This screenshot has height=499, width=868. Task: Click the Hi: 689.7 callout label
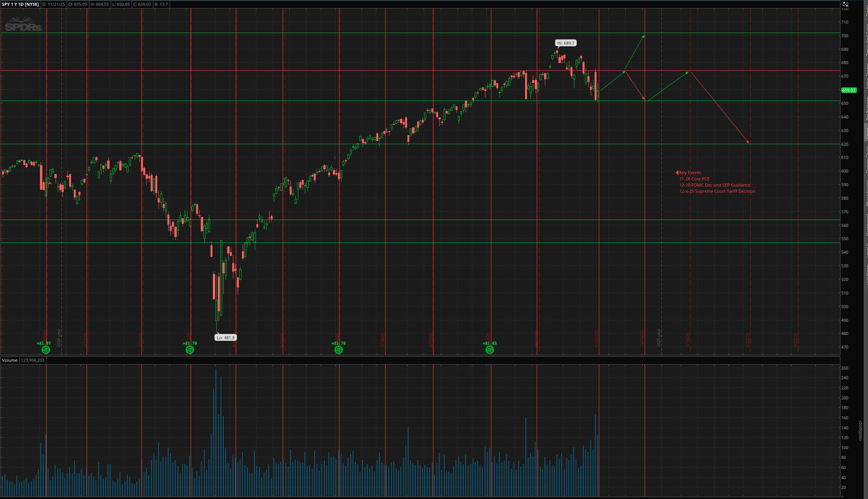567,43
